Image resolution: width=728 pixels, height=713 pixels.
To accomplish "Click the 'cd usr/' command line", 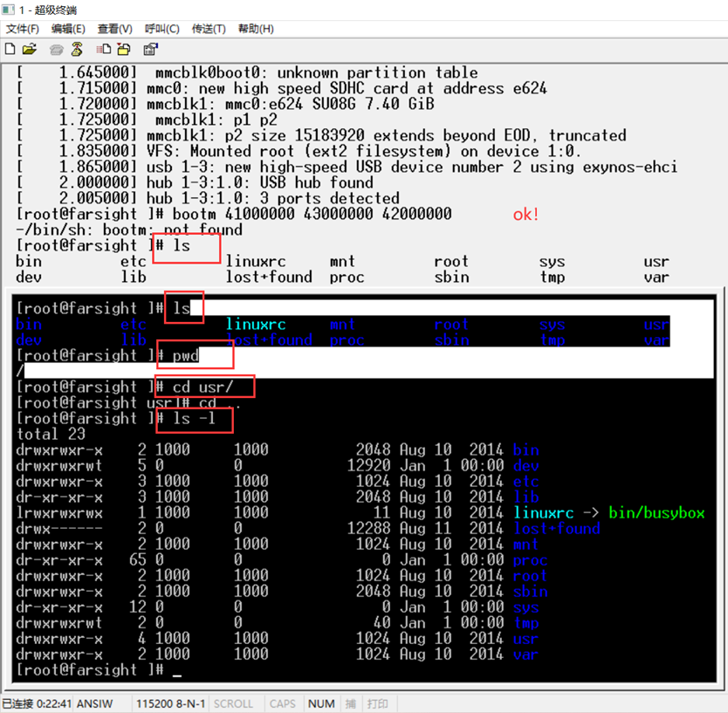I will 125,387.
